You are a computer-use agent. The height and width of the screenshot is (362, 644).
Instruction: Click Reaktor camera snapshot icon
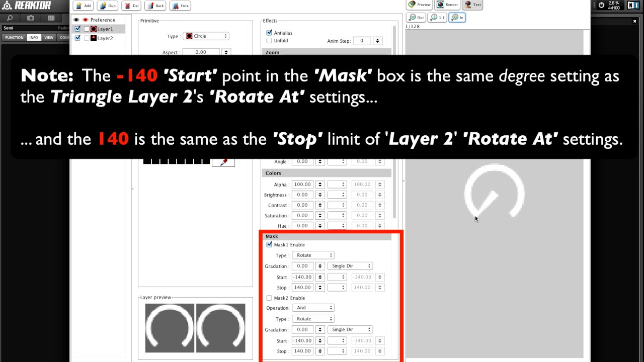(31, 18)
